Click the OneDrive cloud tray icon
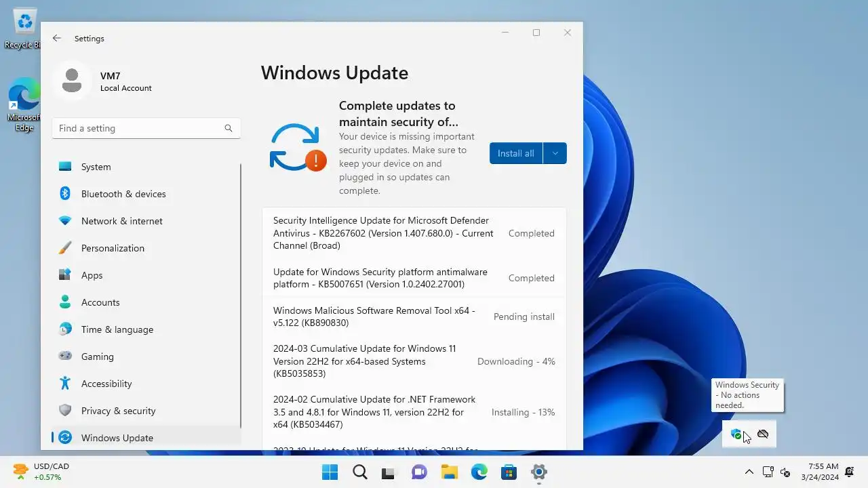The height and width of the screenshot is (488, 868). pos(763,434)
